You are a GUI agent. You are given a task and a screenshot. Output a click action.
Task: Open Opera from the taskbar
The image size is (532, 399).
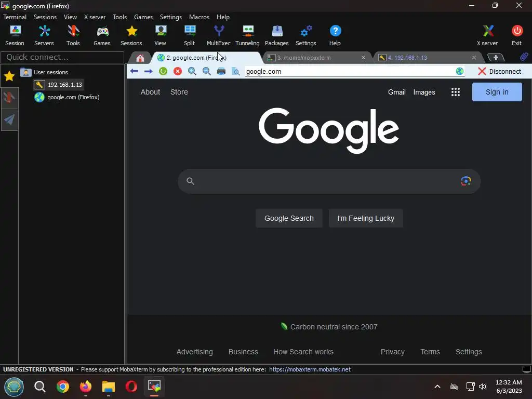[x=131, y=387]
